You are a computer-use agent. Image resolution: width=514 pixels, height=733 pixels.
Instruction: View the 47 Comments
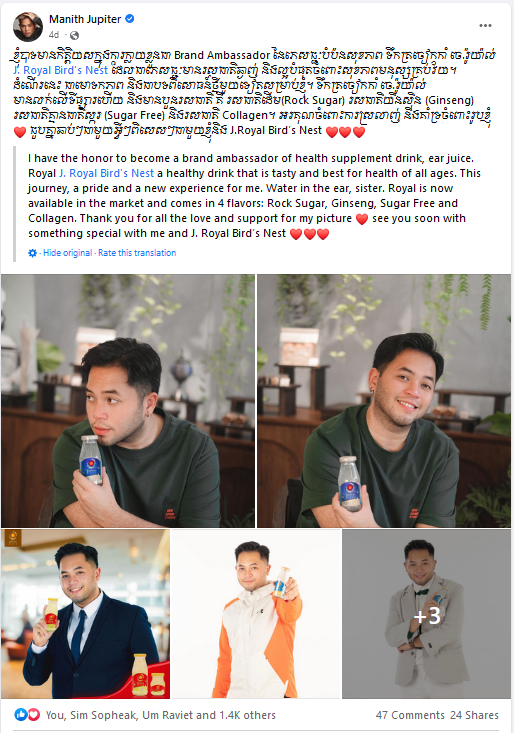click(x=410, y=715)
